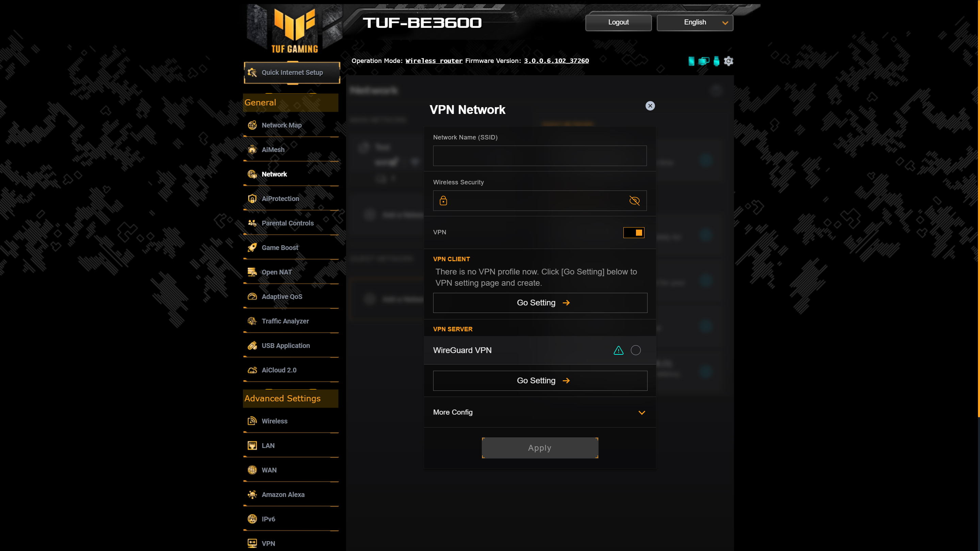This screenshot has width=980, height=551.
Task: Click Go Setting for VPN Server
Action: [x=540, y=380]
